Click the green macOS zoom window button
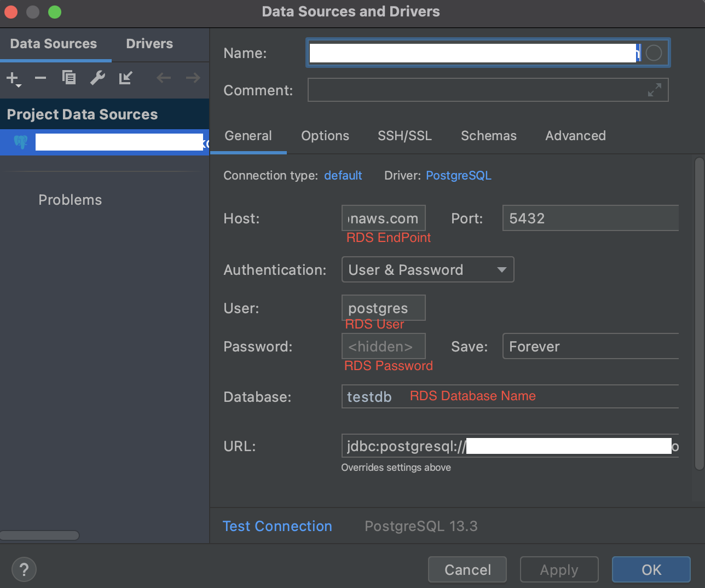705x588 pixels. click(55, 11)
